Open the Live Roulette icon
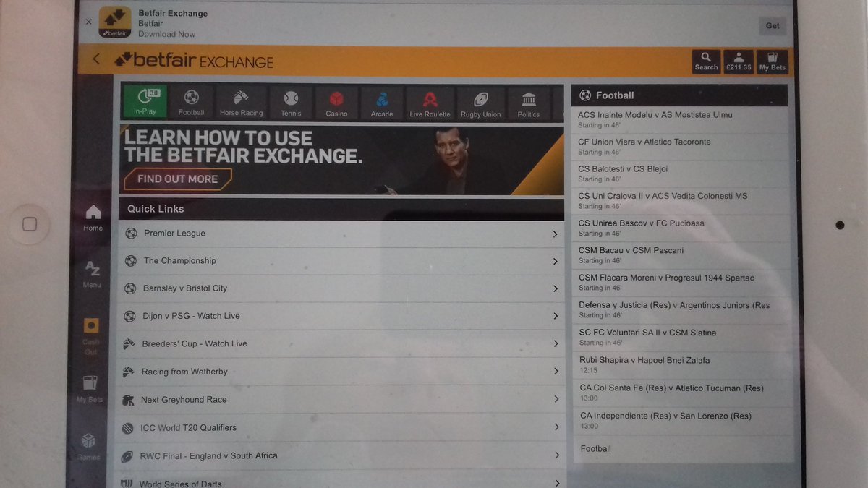Screen dimensions: 868x488 [x=430, y=103]
